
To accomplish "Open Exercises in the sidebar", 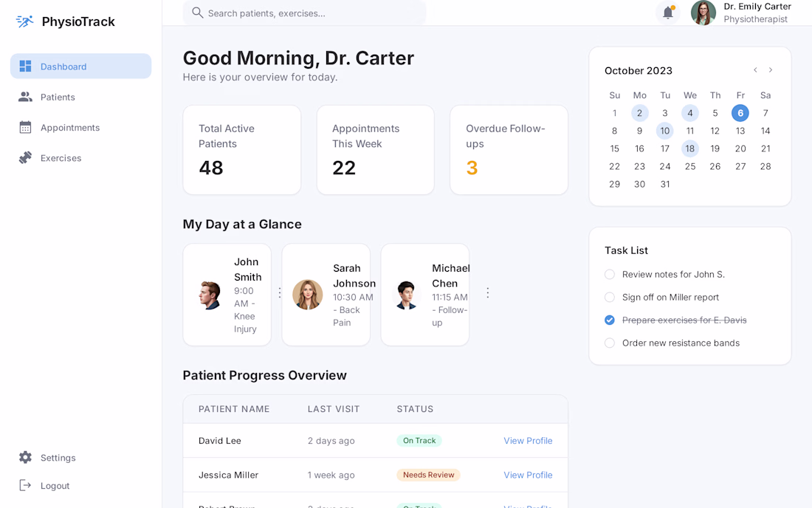I will tap(80, 158).
